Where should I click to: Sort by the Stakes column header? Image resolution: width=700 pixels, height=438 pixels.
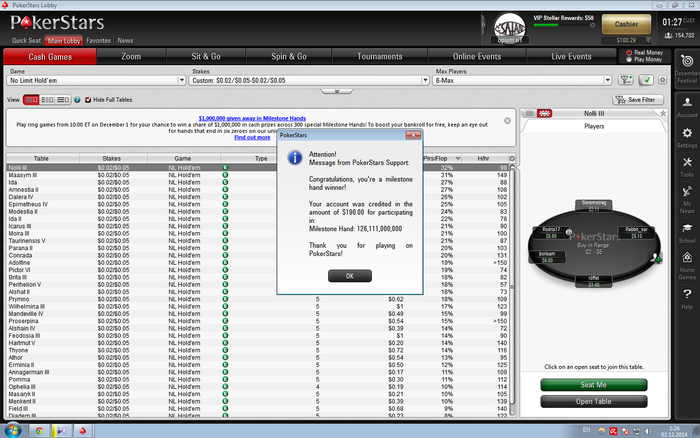click(x=112, y=159)
